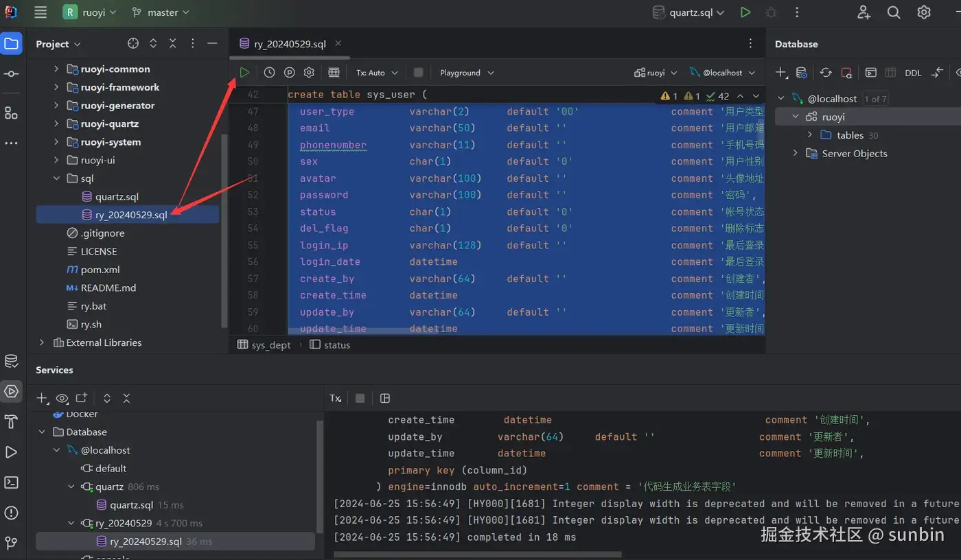This screenshot has height=560, width=961.
Task: Open the Structure tool window icon
Action: click(x=11, y=113)
